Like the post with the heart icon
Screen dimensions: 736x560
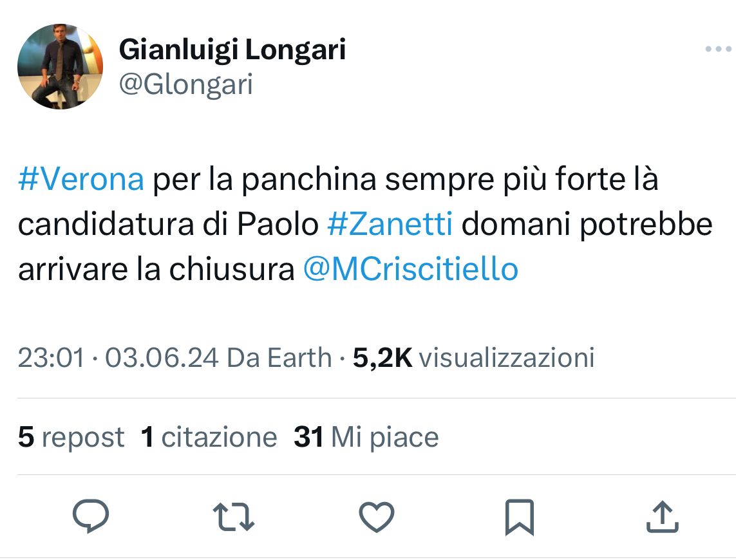tap(375, 517)
